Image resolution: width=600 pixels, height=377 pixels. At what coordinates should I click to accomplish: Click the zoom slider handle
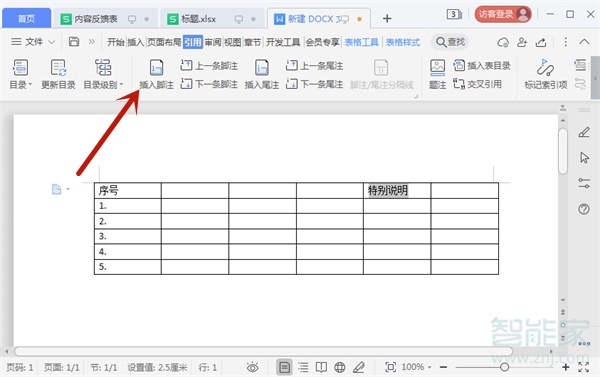point(504,367)
